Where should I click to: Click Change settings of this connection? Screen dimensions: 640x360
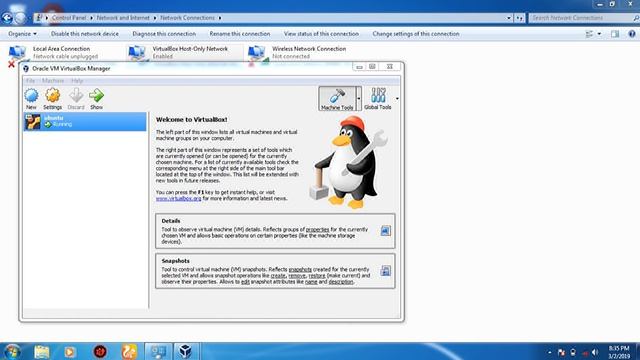pos(416,34)
